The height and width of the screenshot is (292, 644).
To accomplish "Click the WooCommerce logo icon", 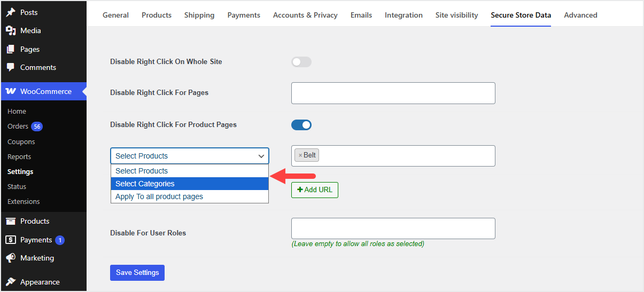I will tap(11, 91).
